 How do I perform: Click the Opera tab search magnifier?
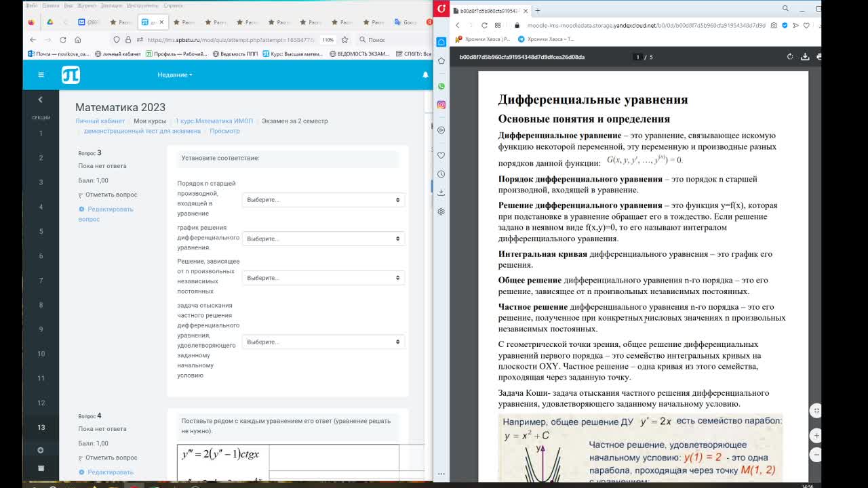785,8
